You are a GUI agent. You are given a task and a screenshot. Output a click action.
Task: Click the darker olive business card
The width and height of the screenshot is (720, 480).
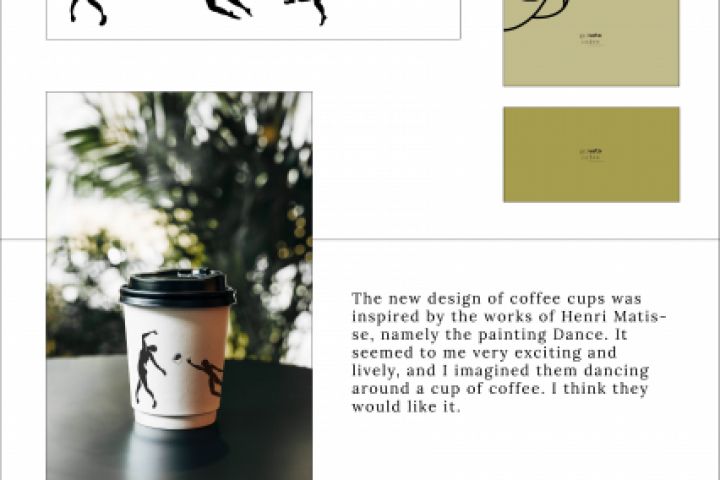pos(591,154)
